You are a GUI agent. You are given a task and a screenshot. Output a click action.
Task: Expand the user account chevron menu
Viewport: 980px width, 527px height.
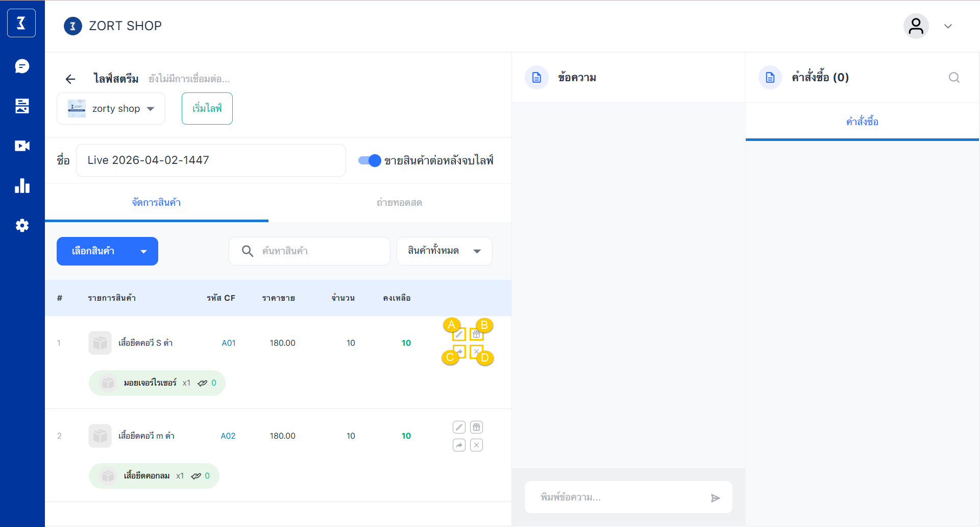pos(948,27)
